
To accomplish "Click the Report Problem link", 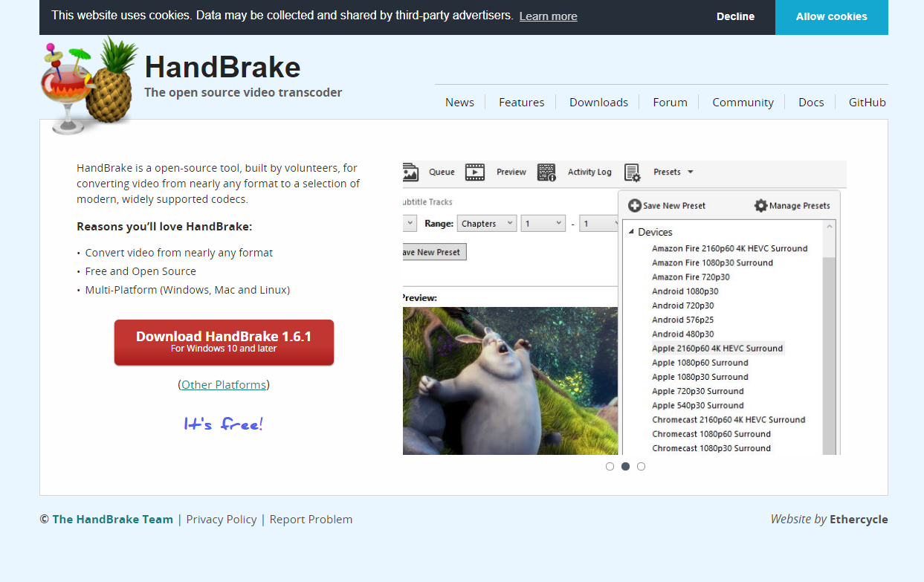I will [311, 520].
